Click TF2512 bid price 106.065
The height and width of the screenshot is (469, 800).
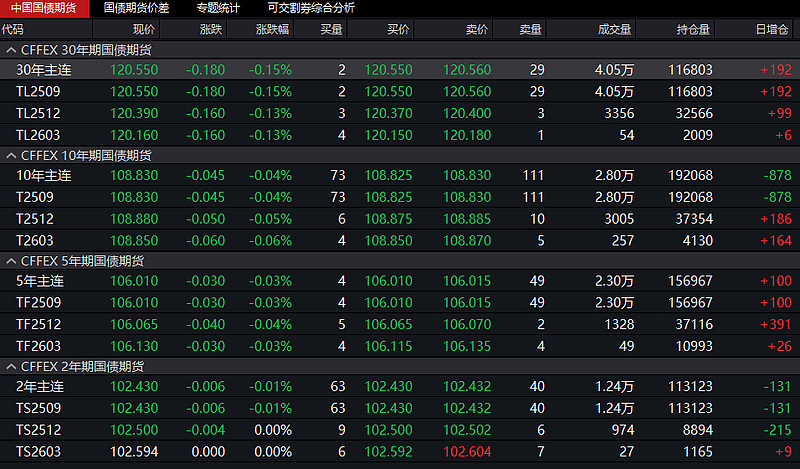tap(388, 325)
